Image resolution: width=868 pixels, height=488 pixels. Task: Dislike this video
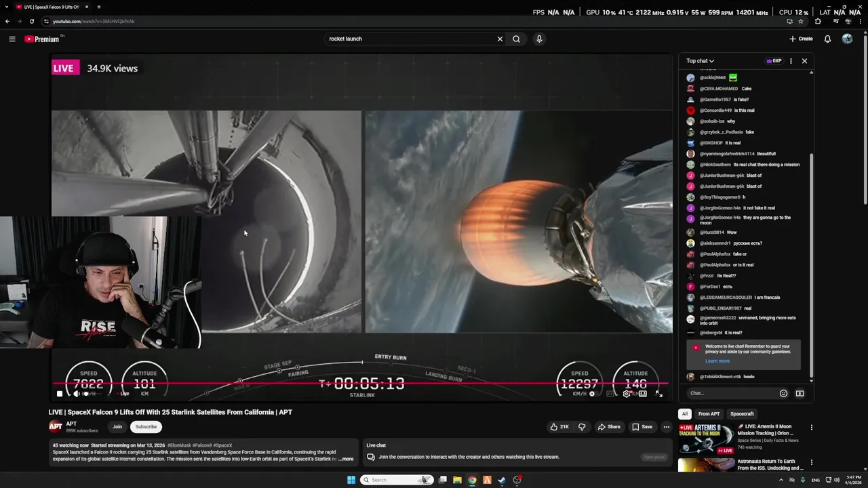pyautogui.click(x=582, y=427)
